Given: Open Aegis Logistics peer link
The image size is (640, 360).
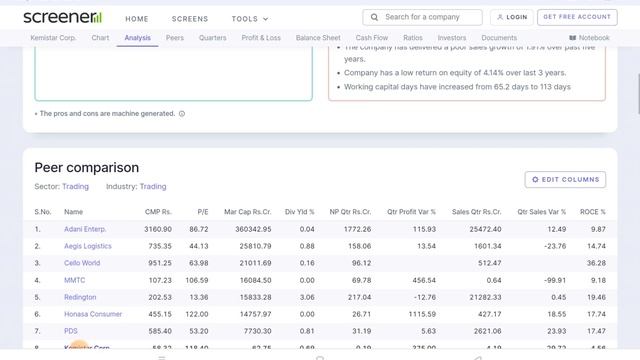Looking at the screenshot, I should [x=88, y=246].
